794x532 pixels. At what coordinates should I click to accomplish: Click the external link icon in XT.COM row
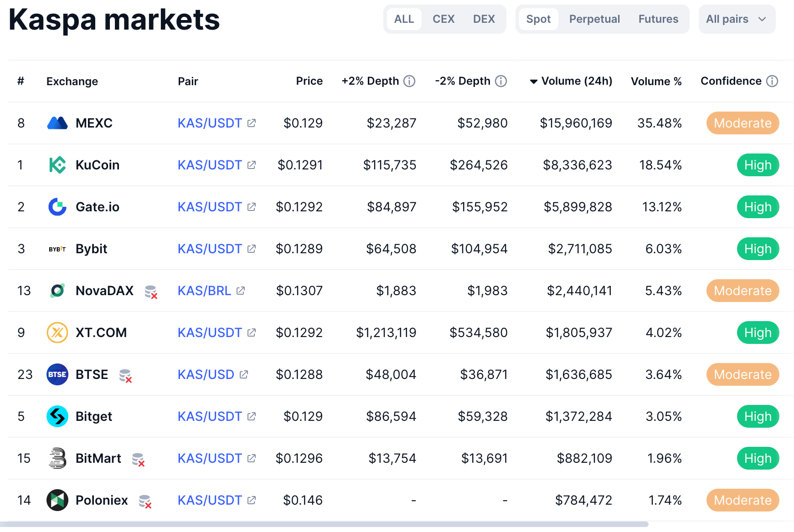[252, 332]
